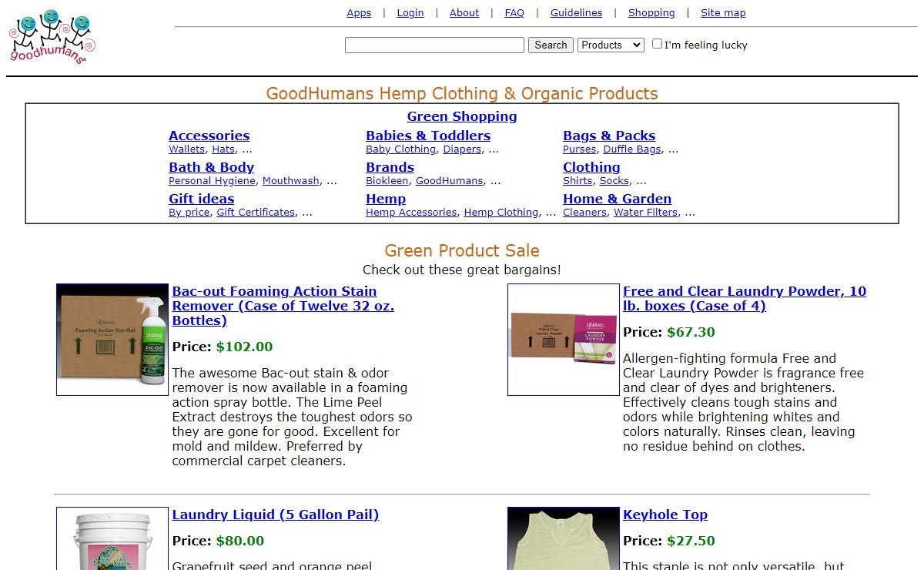Open the Duffle Bags subcategory
Screen dimensions: 924x570
632,149
